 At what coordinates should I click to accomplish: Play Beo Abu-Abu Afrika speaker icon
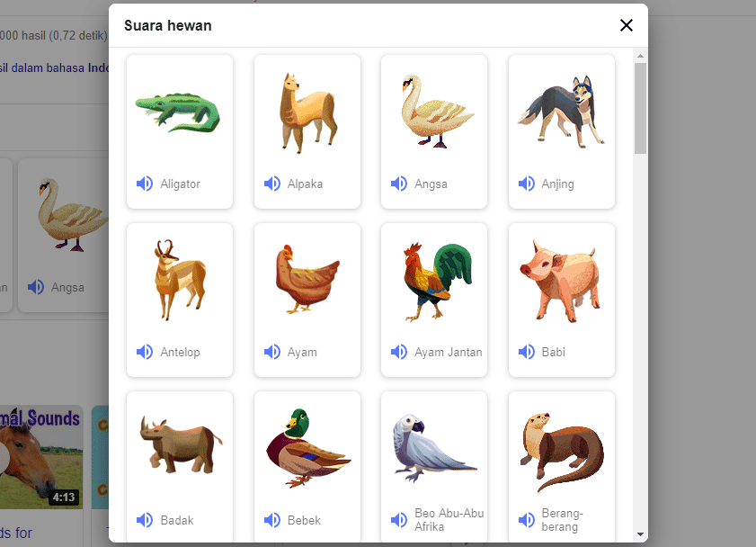pyautogui.click(x=399, y=520)
